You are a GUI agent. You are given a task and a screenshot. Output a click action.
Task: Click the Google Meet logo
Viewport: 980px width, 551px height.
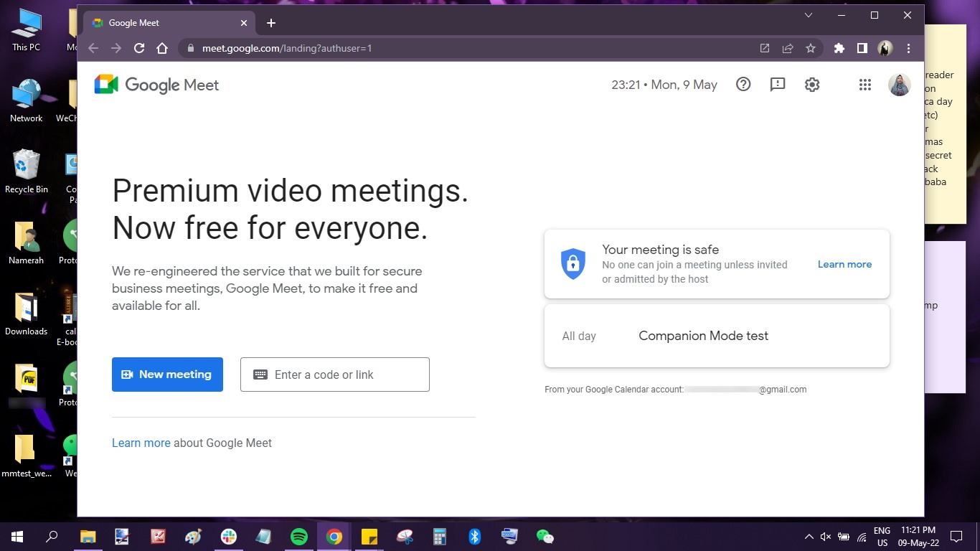tap(156, 85)
